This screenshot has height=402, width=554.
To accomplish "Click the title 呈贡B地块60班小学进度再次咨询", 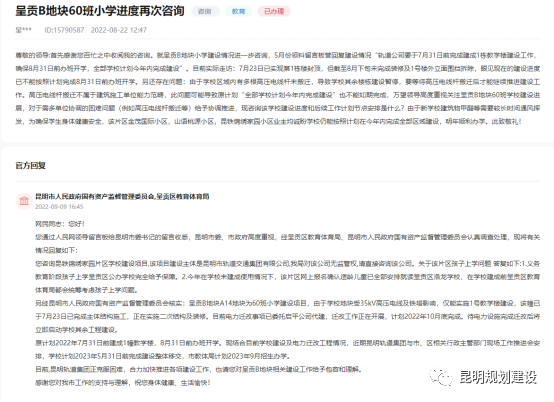I will pos(100,11).
